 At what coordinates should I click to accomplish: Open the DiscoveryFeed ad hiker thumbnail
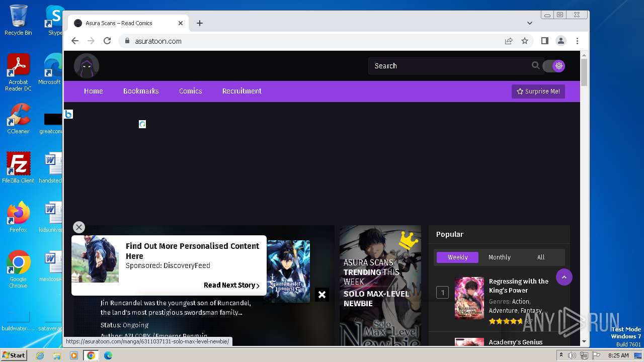pyautogui.click(x=95, y=259)
